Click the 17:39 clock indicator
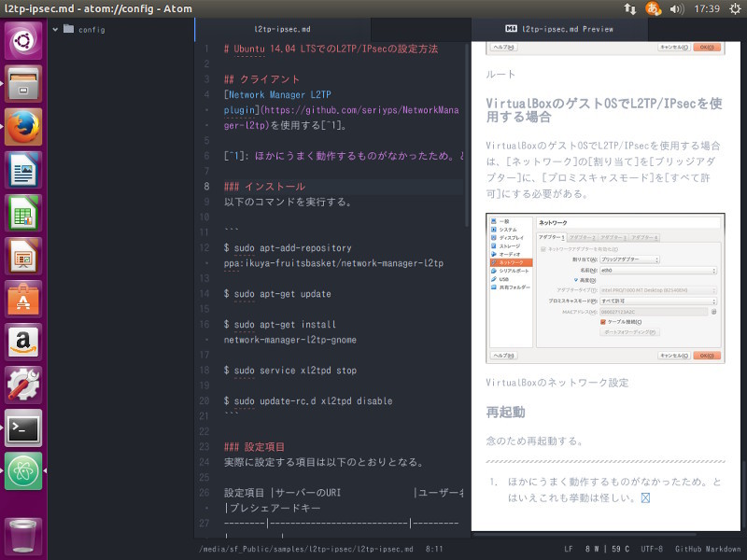 coord(707,8)
